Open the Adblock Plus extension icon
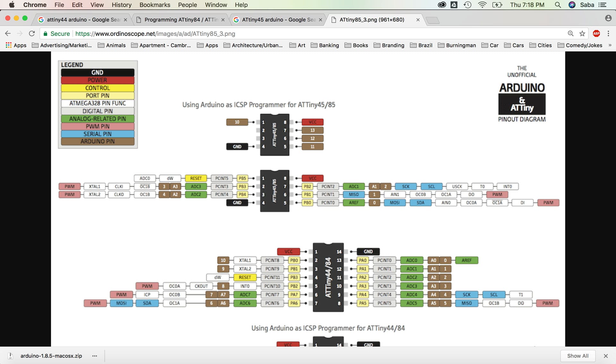 (x=596, y=33)
